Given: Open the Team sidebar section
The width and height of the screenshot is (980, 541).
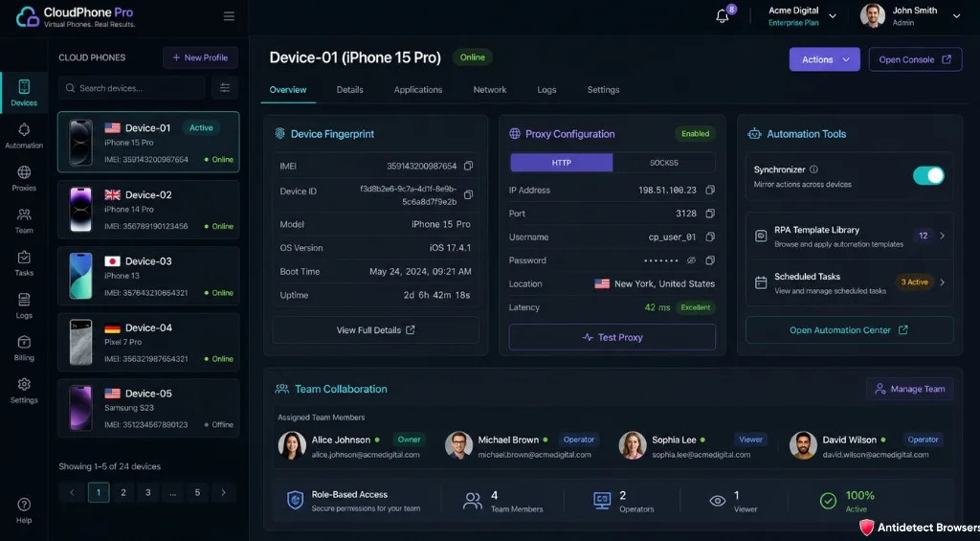Looking at the screenshot, I should coord(24,221).
